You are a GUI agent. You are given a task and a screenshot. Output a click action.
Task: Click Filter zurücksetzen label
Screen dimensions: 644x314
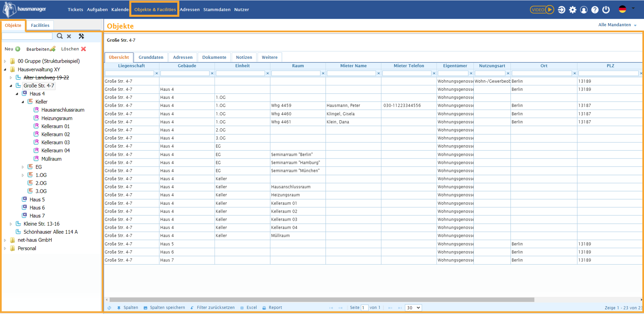216,308
